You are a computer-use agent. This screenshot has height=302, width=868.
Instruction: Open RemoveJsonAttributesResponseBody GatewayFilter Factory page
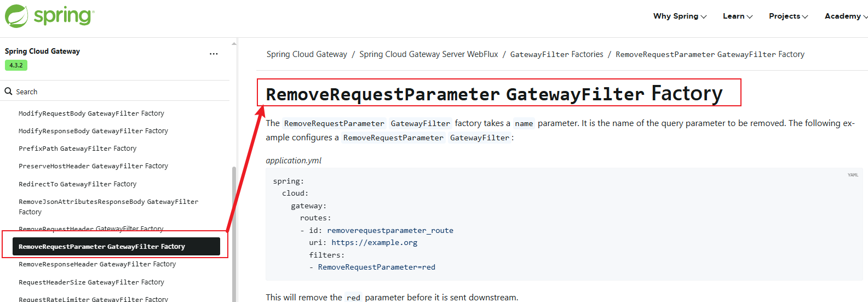pos(108,207)
